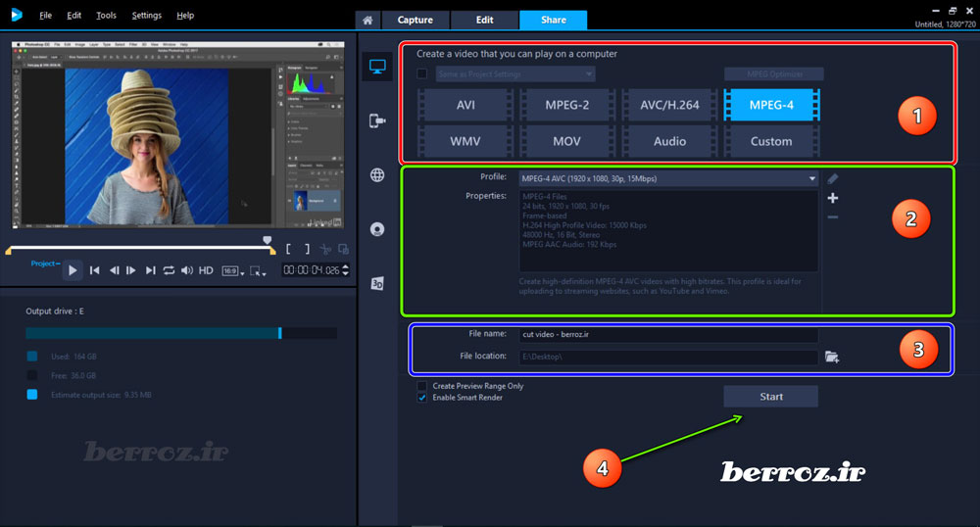Uncheck Enable Smart Render

click(422, 398)
